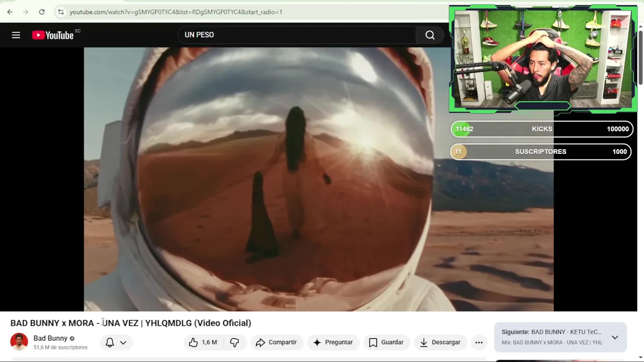Click the magnifier search button
The width and height of the screenshot is (644, 362).
pyautogui.click(x=430, y=35)
